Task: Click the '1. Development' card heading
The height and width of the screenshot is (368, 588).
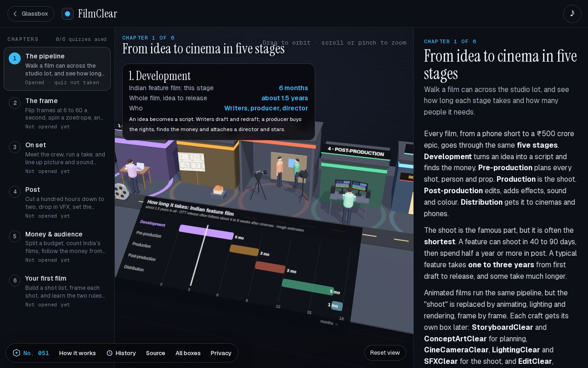Action: click(160, 76)
